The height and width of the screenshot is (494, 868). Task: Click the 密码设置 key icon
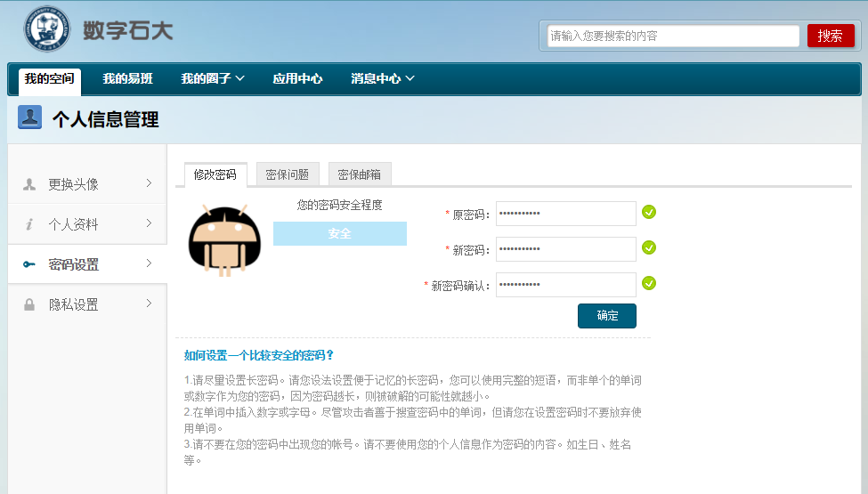click(x=29, y=264)
